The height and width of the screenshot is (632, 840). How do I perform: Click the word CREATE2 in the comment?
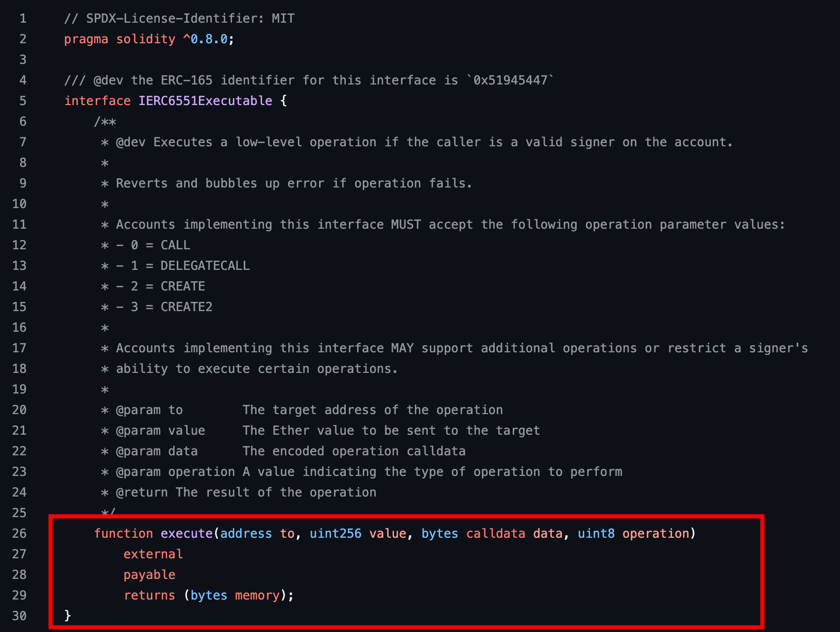(x=187, y=307)
